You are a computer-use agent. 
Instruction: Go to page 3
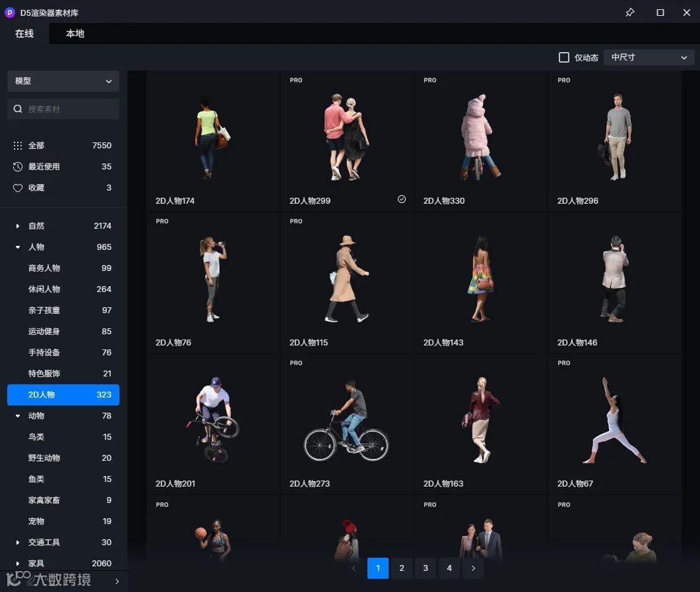point(426,568)
